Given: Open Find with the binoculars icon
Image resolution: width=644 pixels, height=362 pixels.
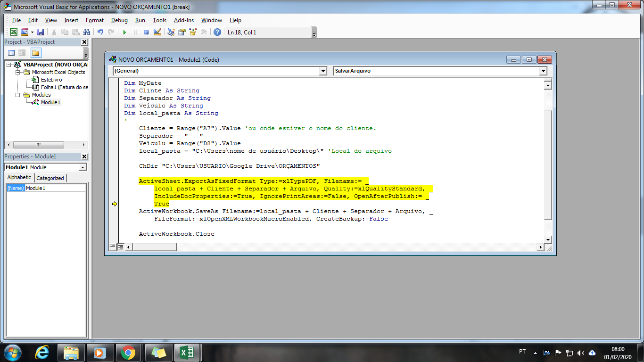Looking at the screenshot, I should (x=86, y=32).
